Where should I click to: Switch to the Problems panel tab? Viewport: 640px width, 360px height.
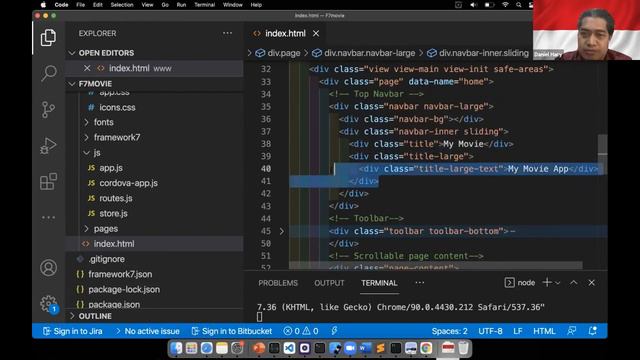point(278,283)
